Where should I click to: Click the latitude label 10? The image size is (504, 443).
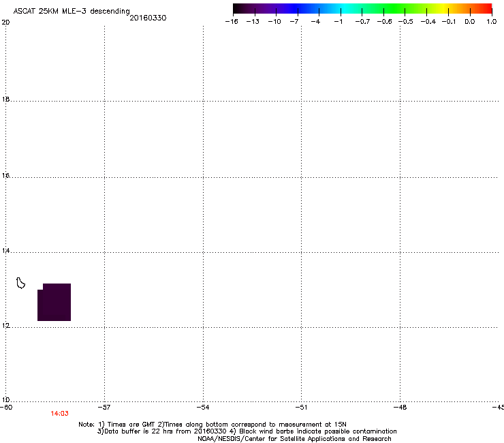(5, 400)
